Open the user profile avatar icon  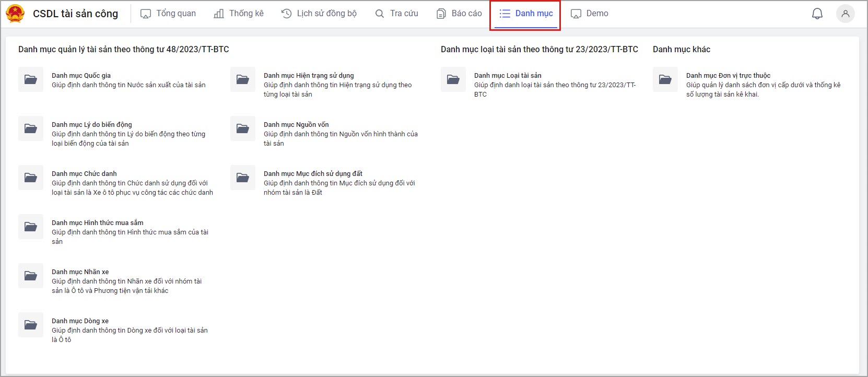[x=845, y=14]
